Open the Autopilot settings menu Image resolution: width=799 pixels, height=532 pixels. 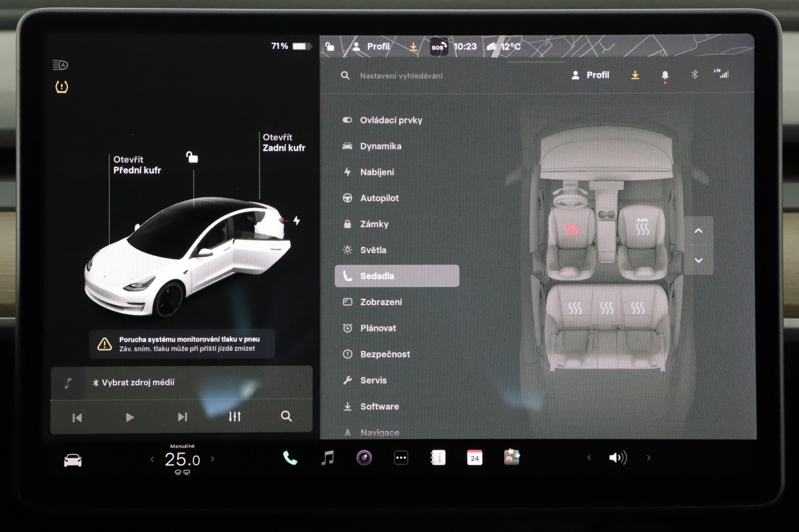coord(379,198)
